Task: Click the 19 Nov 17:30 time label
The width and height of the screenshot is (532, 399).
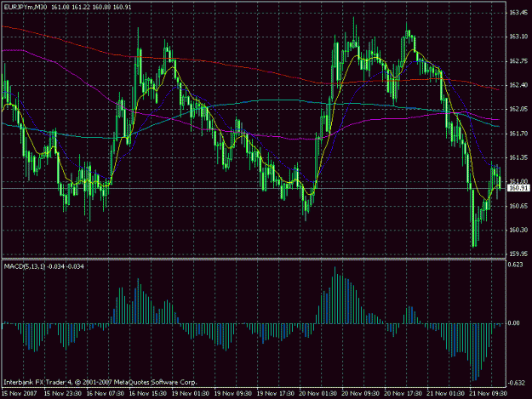Action: 275,393
